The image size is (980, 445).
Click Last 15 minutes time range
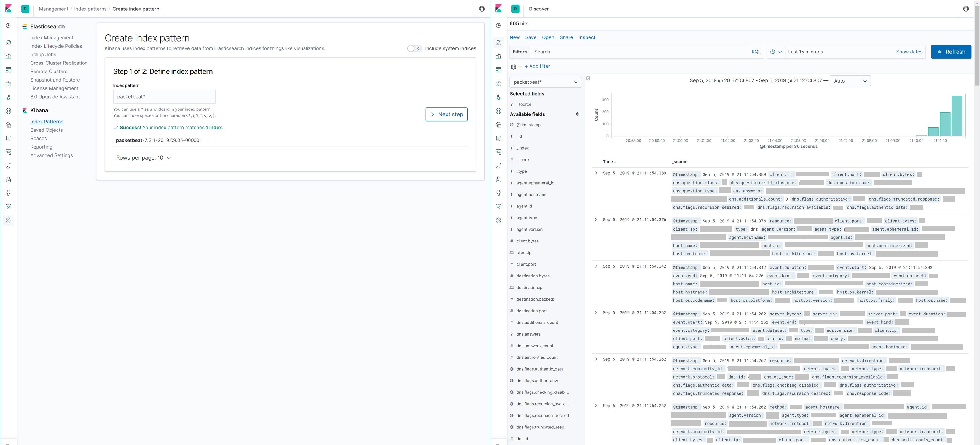tap(806, 52)
